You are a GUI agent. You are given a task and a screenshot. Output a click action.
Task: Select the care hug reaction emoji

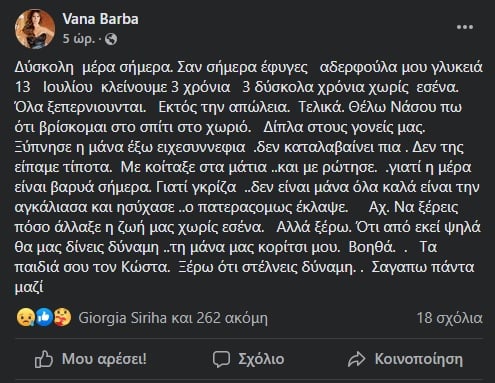[x=63, y=318]
